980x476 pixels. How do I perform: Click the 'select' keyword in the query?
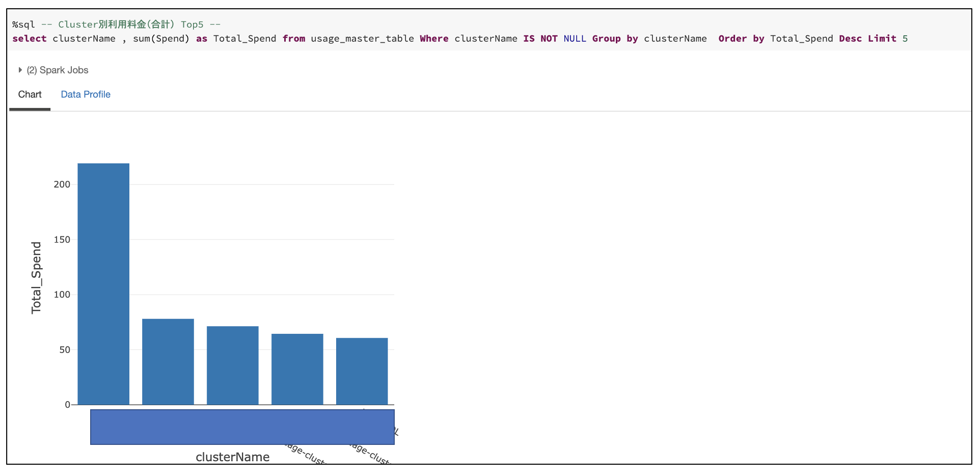pyautogui.click(x=30, y=39)
